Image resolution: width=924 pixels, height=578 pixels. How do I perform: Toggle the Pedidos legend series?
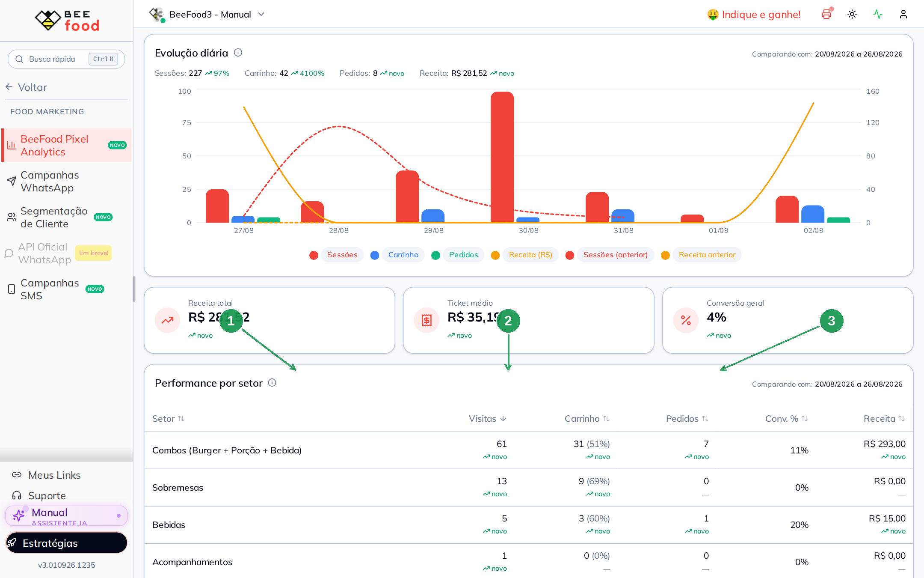[463, 255]
